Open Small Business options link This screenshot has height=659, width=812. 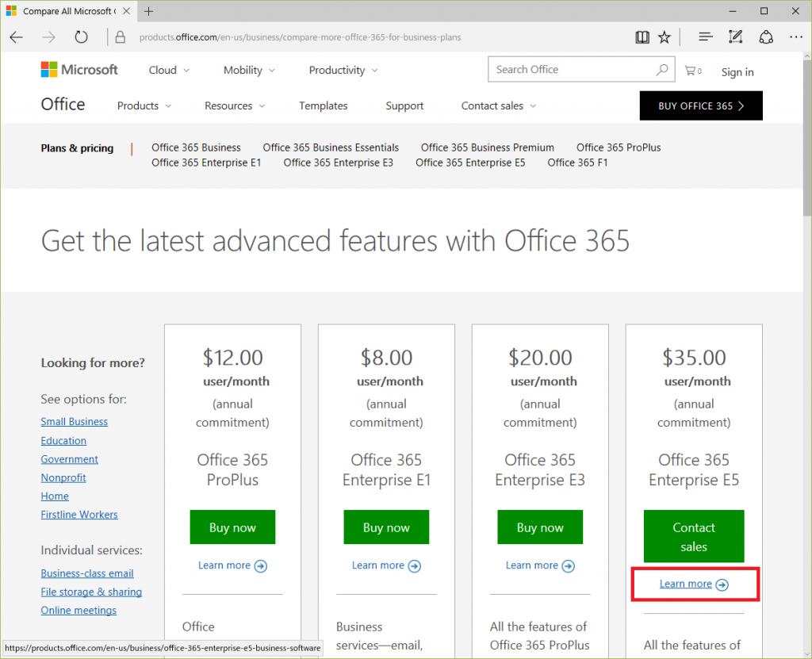coord(74,422)
